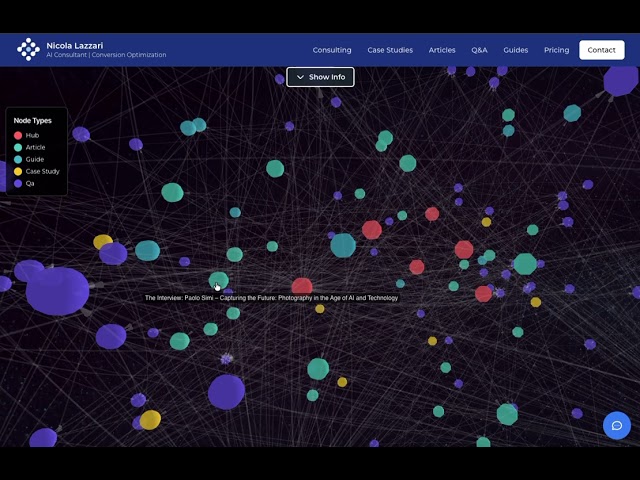Click the 'Node Types' legend heading
640x480 pixels.
click(33, 120)
